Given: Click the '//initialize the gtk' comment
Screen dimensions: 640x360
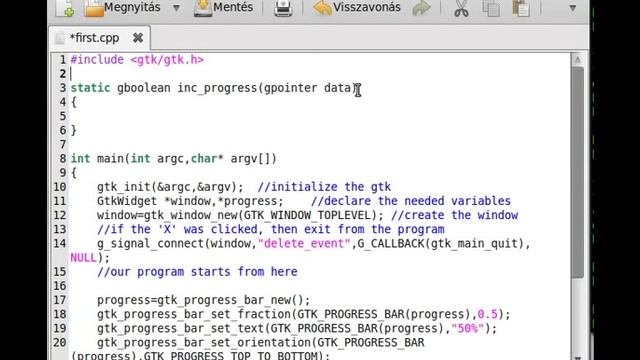Looking at the screenshot, I should pos(324,187).
